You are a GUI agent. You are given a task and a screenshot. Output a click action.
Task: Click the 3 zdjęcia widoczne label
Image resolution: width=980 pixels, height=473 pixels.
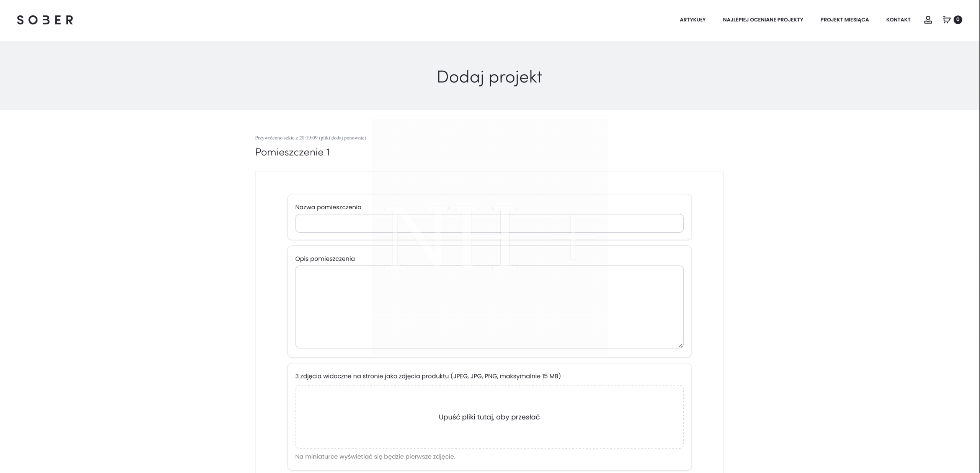coord(428,376)
